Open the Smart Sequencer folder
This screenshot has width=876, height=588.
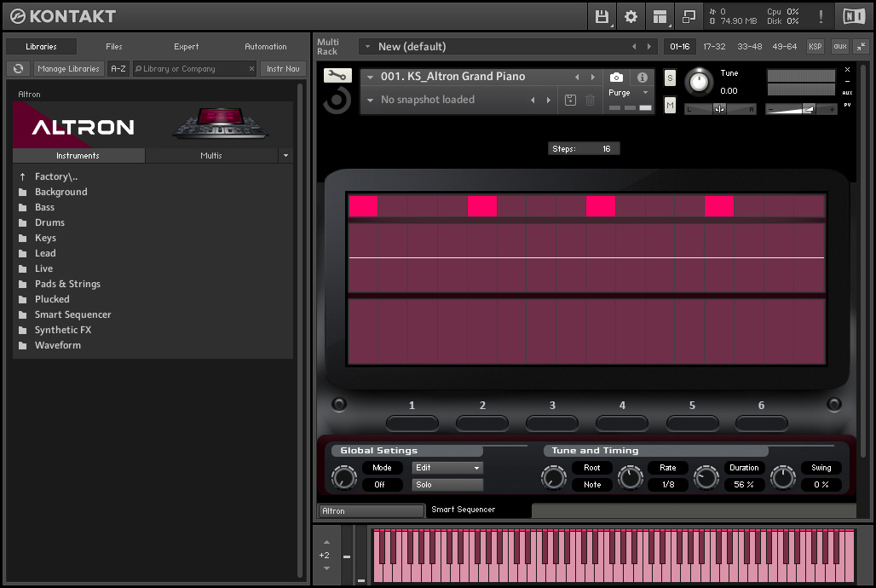72,314
